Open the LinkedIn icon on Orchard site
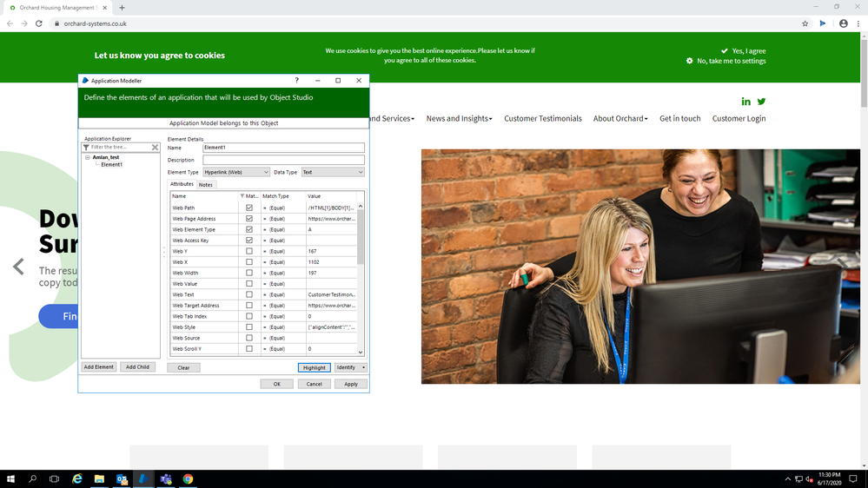This screenshot has width=868, height=488. (x=745, y=102)
